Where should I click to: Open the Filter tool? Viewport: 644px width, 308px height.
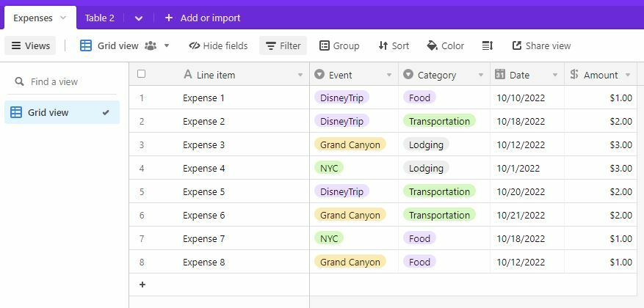(x=283, y=45)
